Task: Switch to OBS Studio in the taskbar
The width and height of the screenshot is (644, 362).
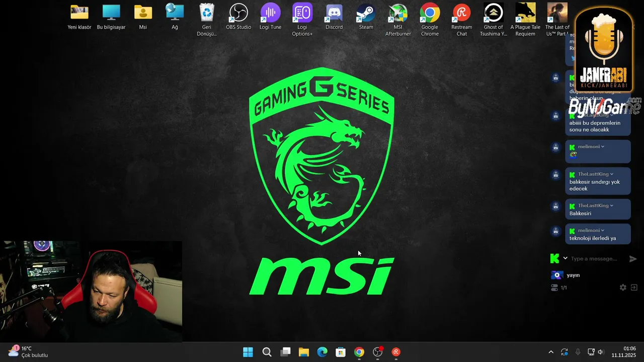Action: (378, 352)
